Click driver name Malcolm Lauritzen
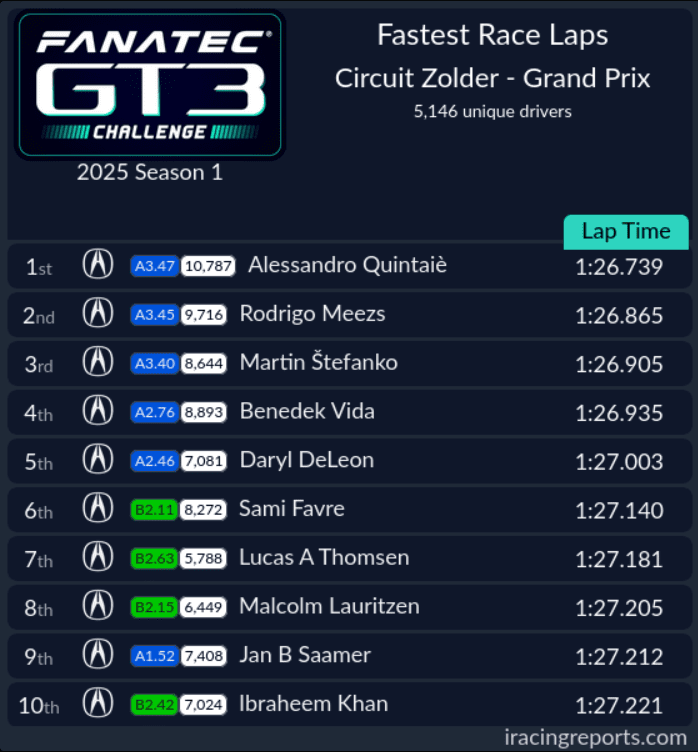This screenshot has width=698, height=752. 329,606
